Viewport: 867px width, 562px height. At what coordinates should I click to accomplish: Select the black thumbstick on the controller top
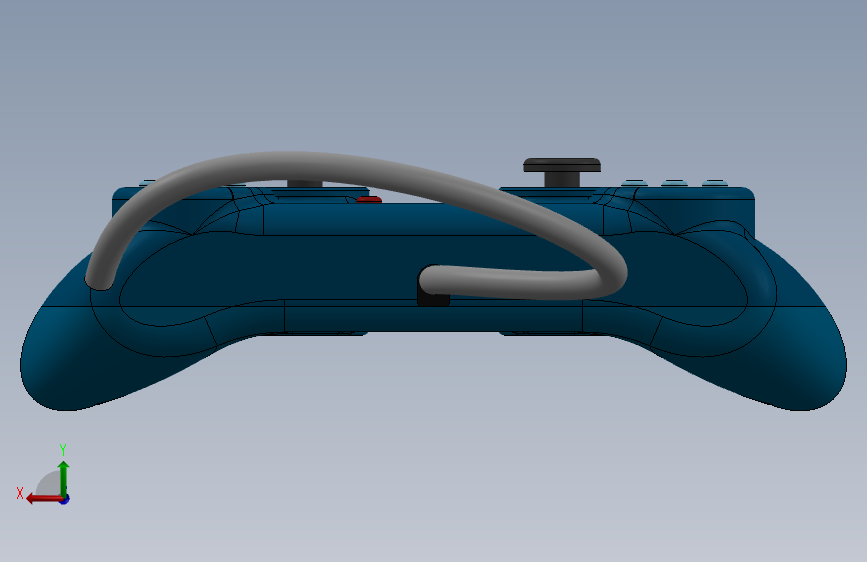[x=562, y=173]
